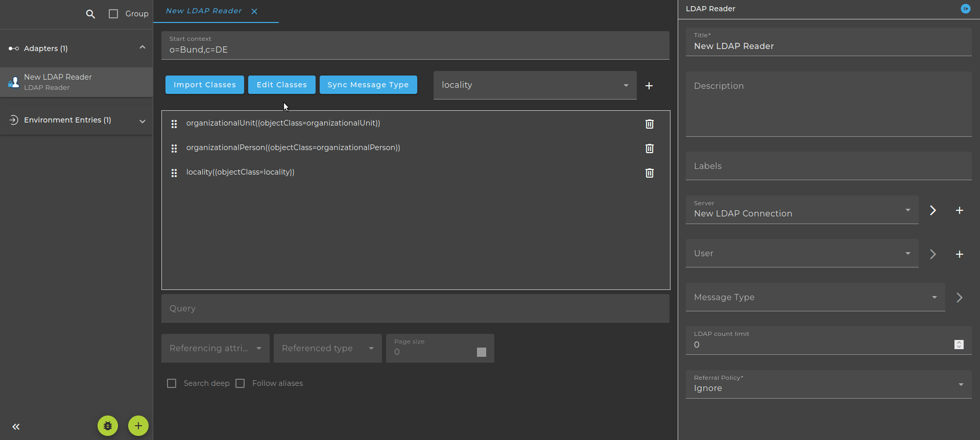Navigate to User with chevron icon

(933, 254)
